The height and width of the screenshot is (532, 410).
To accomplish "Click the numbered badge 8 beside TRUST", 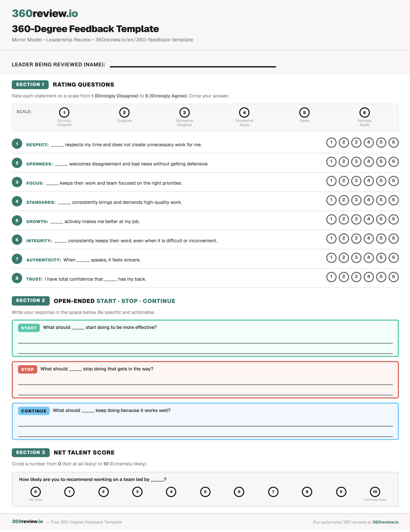I will pyautogui.click(x=17, y=278).
